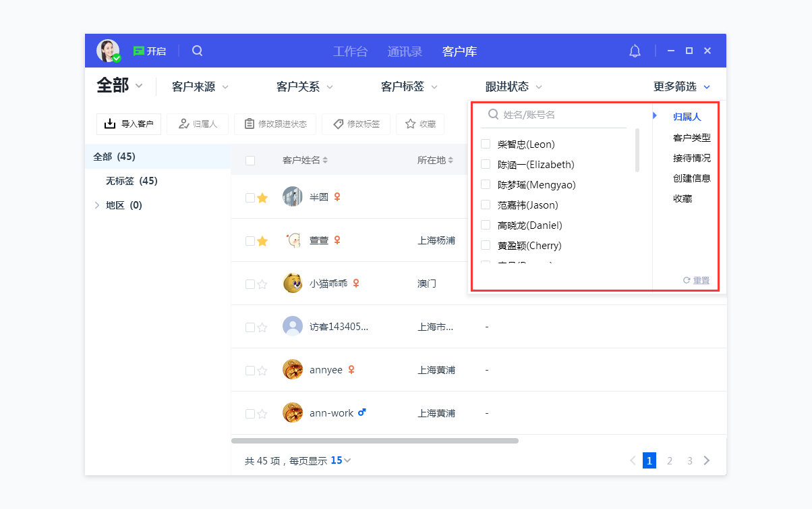Star the customer 访客143405
The image size is (812, 509).
pyautogui.click(x=262, y=327)
